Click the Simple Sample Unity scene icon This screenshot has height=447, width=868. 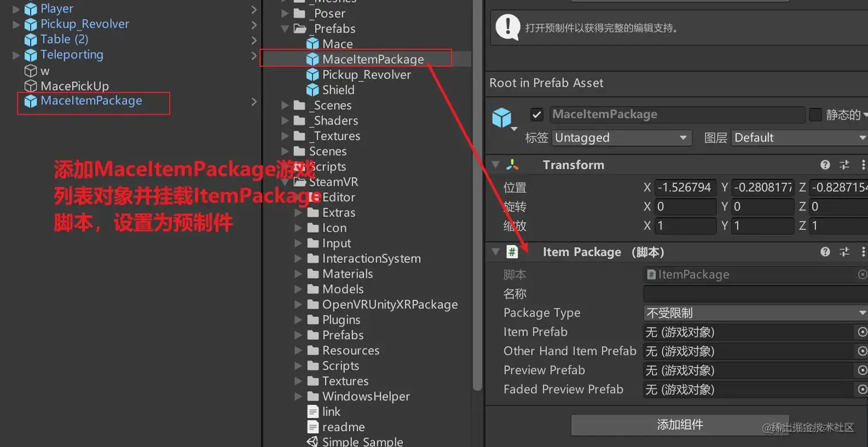click(x=312, y=442)
